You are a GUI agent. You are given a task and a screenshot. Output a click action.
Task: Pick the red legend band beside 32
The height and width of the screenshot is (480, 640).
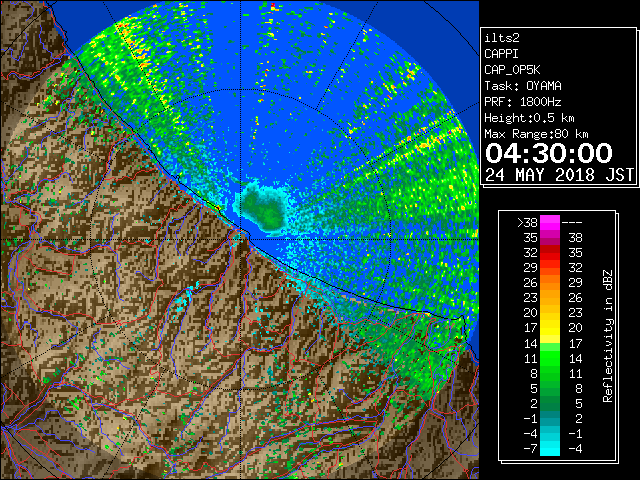(x=550, y=253)
